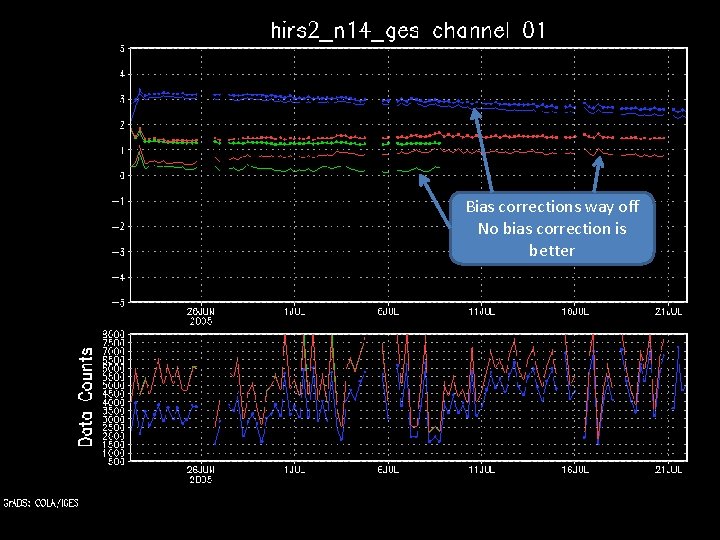
Task: Select the "Data Counts" axis label
Action: point(85,397)
